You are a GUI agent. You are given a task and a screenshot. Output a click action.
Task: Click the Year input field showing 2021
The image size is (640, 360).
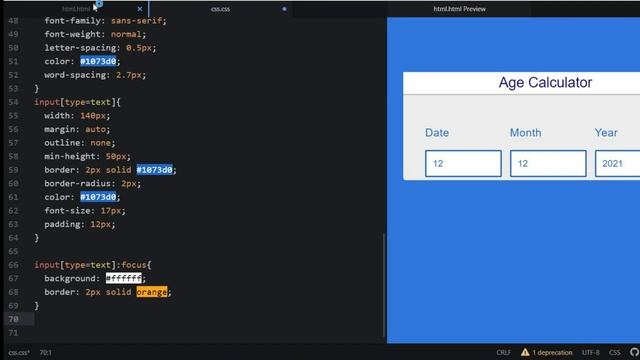coord(617,164)
